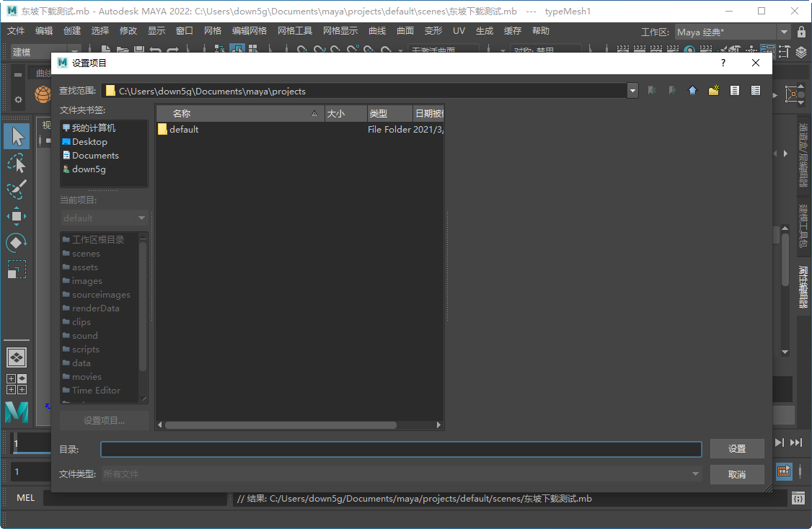Select the Paint Selection tool
This screenshot has width=812, height=529.
click(16, 190)
